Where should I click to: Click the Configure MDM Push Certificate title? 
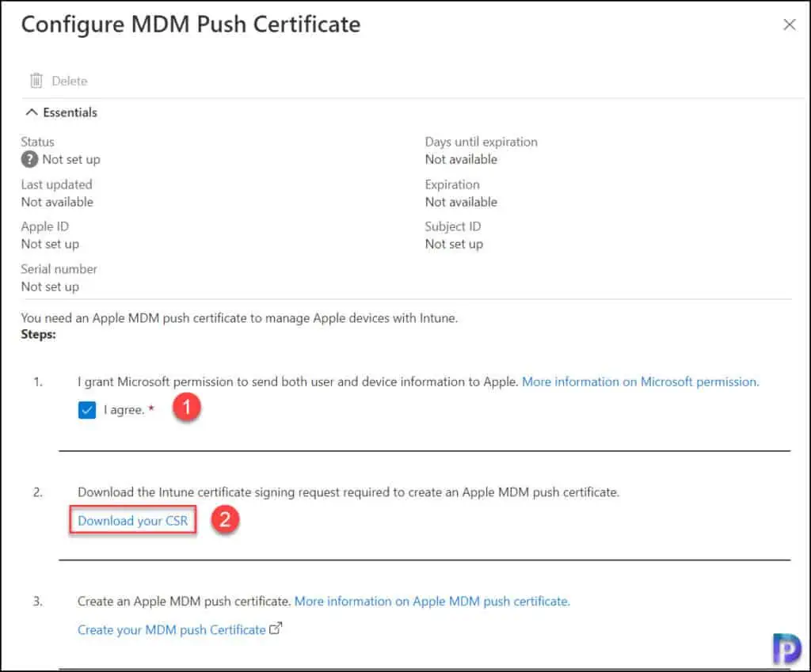[x=191, y=25]
